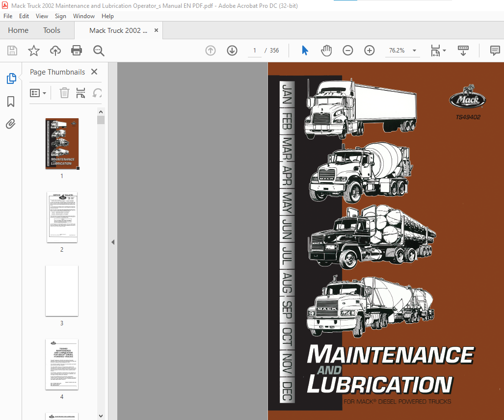Open the Bookmarks pane

11,102
